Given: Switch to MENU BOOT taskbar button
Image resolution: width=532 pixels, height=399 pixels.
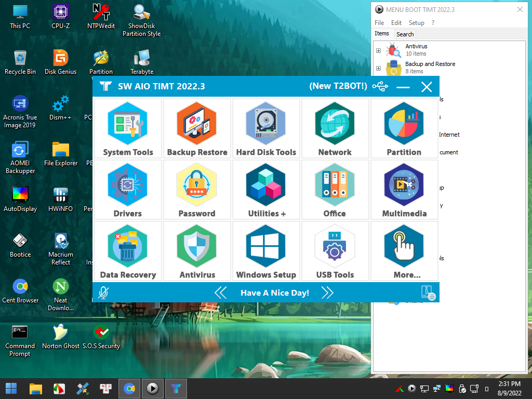Looking at the screenshot, I should [152, 389].
